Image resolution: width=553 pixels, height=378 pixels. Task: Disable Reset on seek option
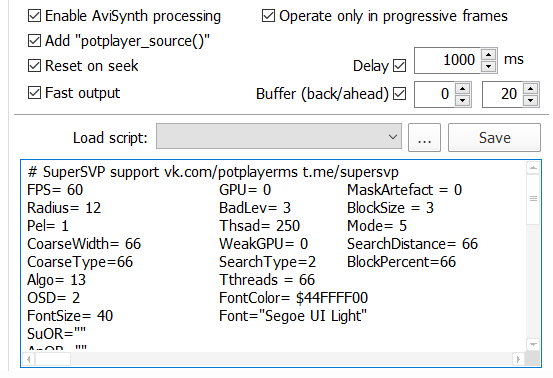tap(34, 66)
